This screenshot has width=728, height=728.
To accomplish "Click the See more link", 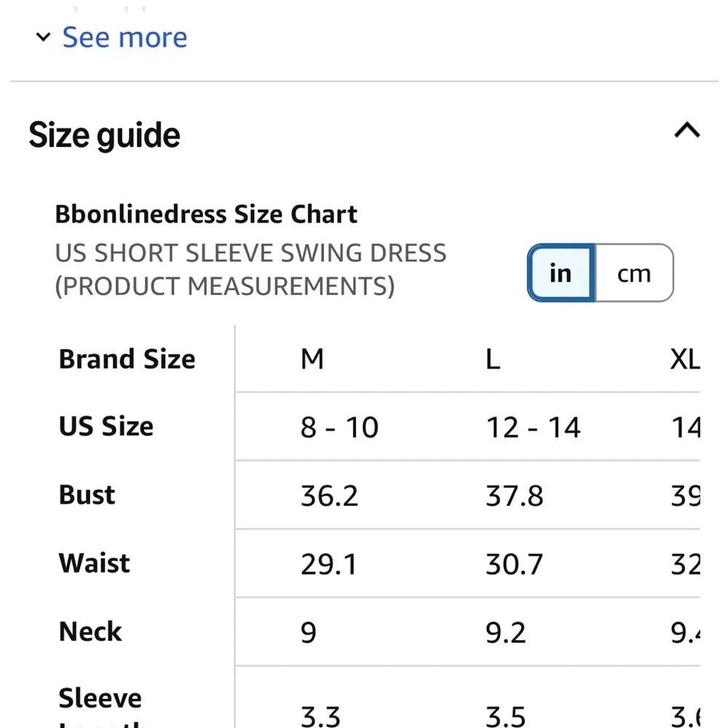I will pyautogui.click(x=124, y=38).
